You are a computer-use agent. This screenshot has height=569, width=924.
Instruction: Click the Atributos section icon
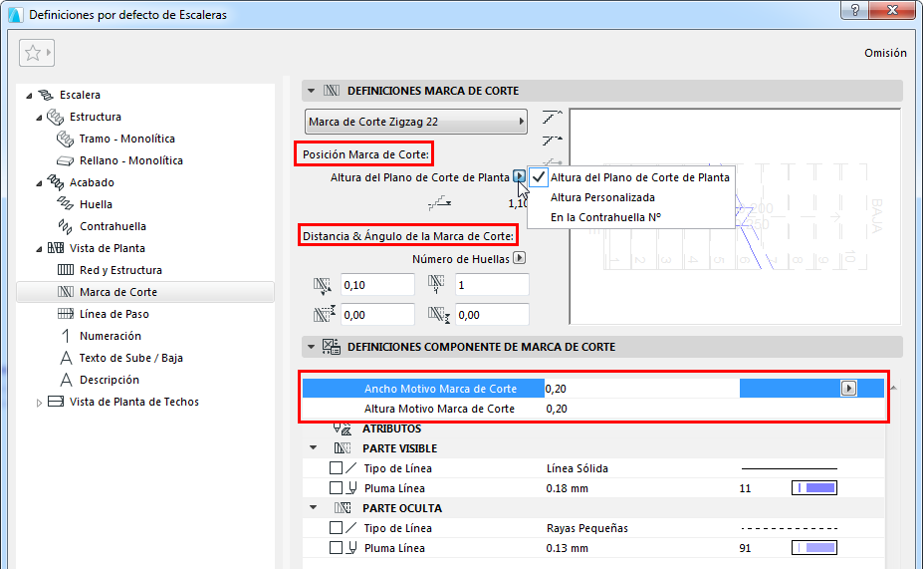click(342, 428)
